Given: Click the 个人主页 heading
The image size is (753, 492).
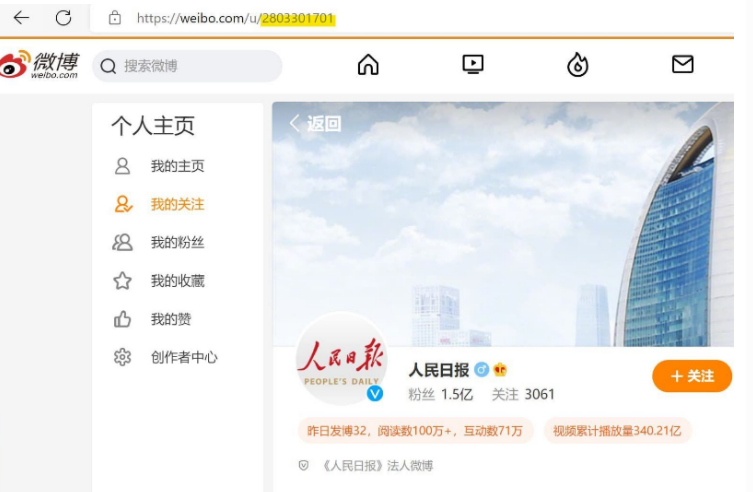Looking at the screenshot, I should (x=153, y=126).
